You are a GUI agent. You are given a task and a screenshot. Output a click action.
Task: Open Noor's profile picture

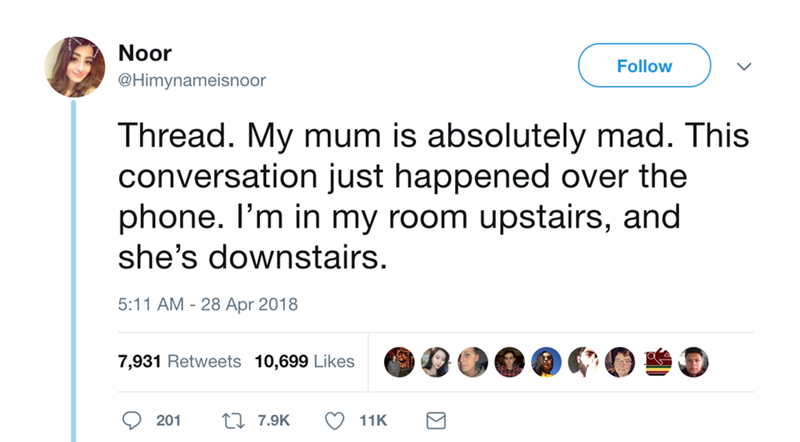click(x=74, y=66)
